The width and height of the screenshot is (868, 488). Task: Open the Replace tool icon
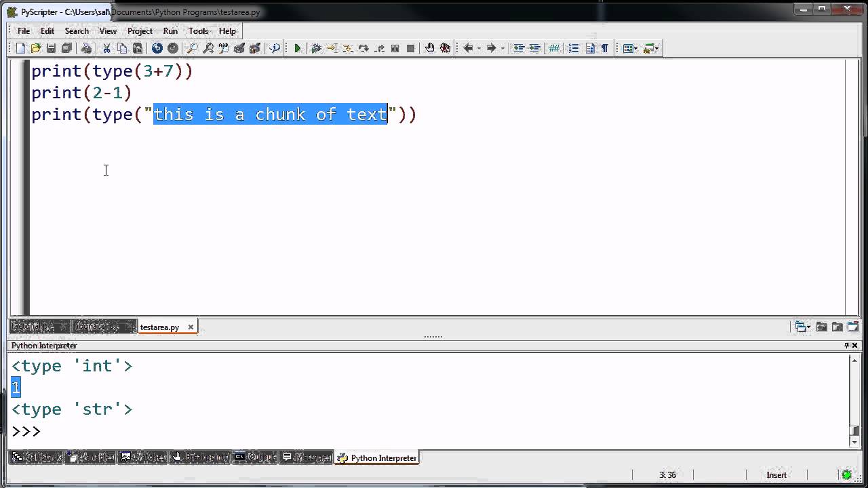point(224,48)
